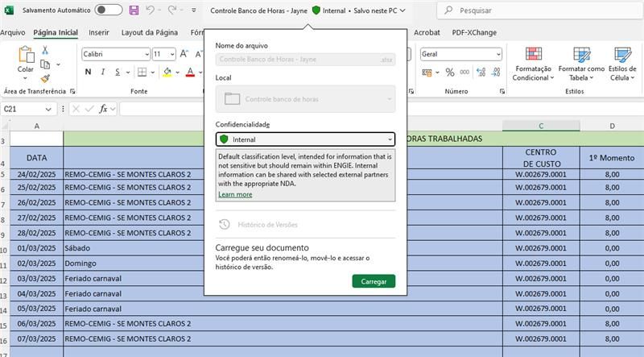Screen dimensions: 644x357
Task: Click Increase Decimal icon
Action: 481,73
